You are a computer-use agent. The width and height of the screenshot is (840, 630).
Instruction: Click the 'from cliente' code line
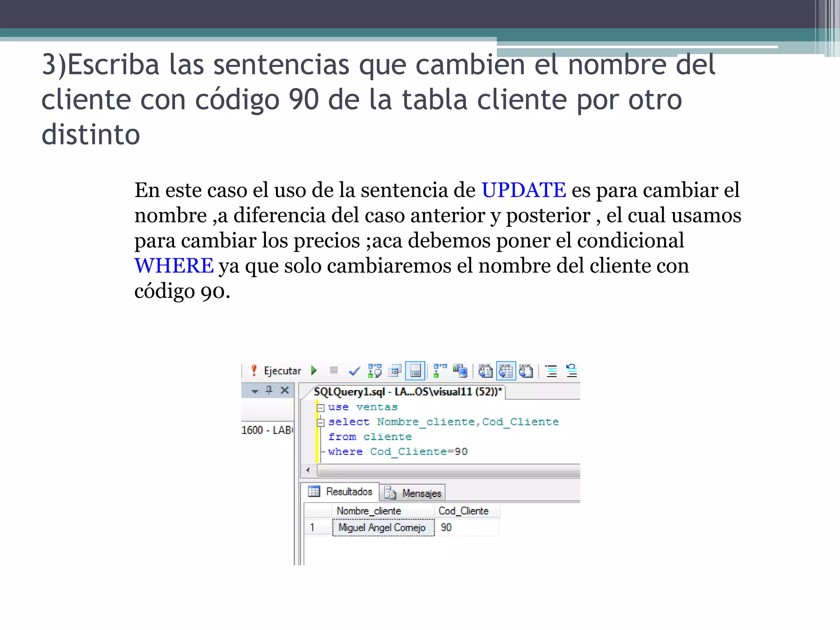[370, 437]
